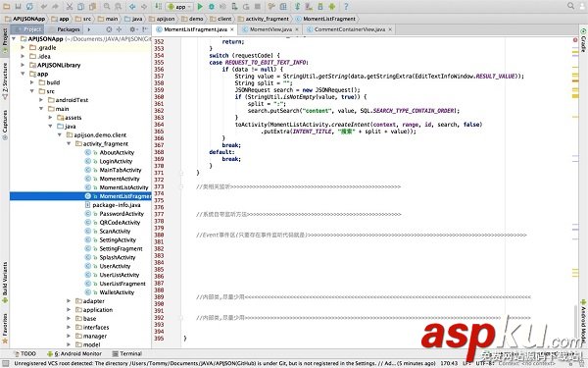Image resolution: width=588 pixels, height=368 pixels.
Task: Select the CommentContainerView.java editor tab
Action: pyautogui.click(x=349, y=29)
